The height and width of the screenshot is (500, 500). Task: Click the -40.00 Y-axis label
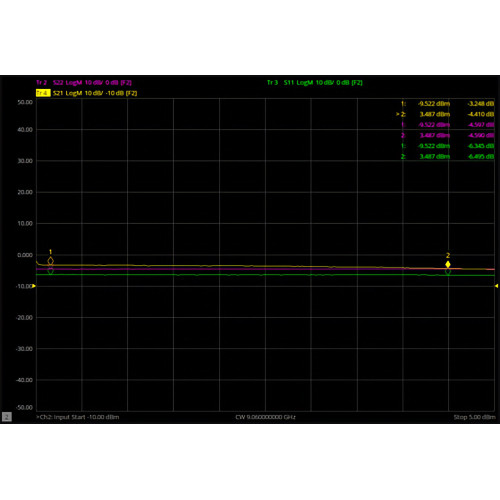pyautogui.click(x=24, y=380)
